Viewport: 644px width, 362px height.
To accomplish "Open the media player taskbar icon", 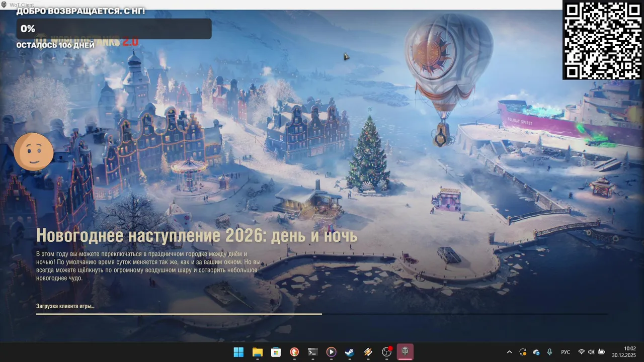I will 331,352.
